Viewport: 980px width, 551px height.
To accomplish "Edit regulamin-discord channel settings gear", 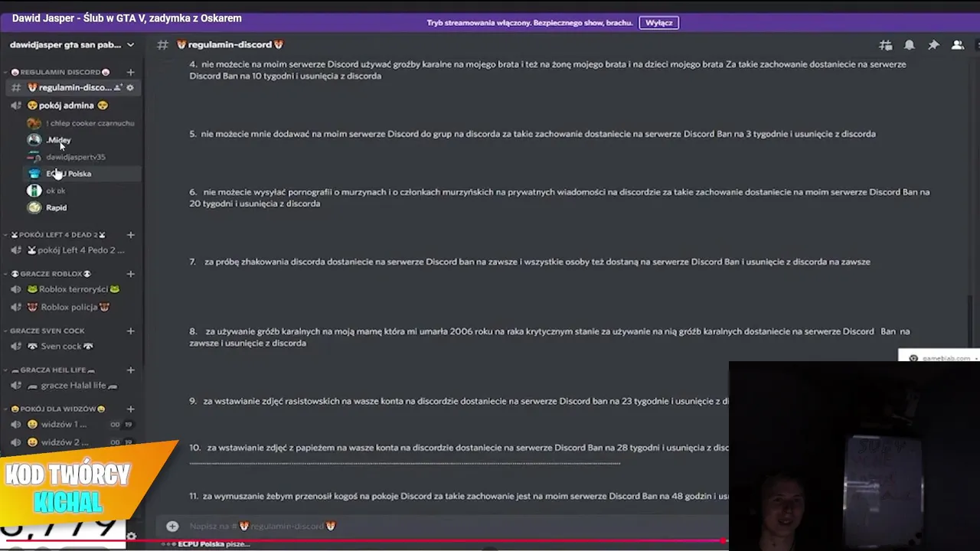I will coord(130,88).
